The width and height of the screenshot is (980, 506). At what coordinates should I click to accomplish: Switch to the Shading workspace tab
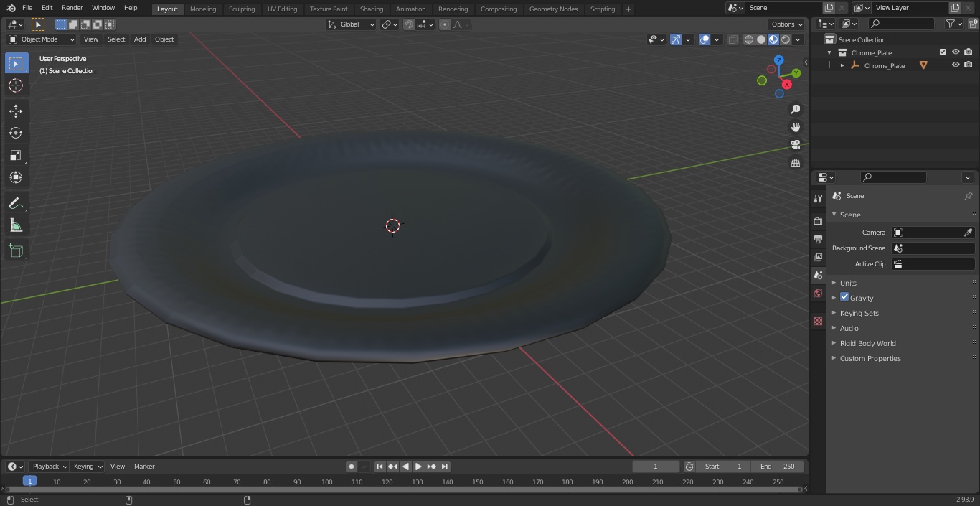point(372,9)
